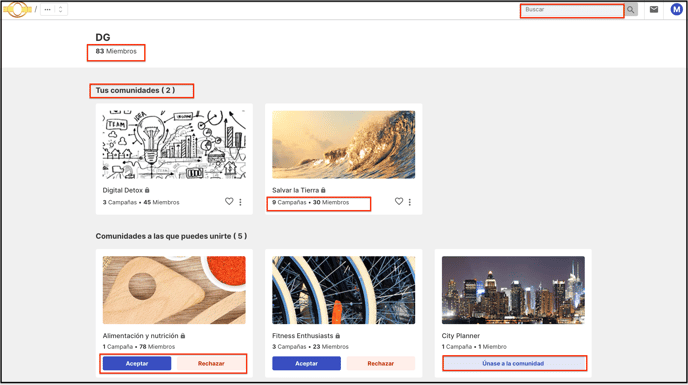
Task: Click the Fitness Enthusiasts title
Action: (302, 336)
